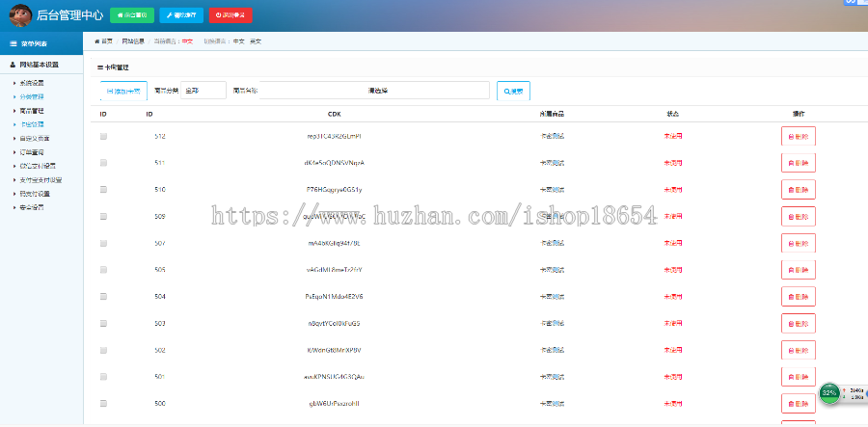This screenshot has height=427, width=868.
Task: Click the red status text in row 505
Action: click(672, 269)
